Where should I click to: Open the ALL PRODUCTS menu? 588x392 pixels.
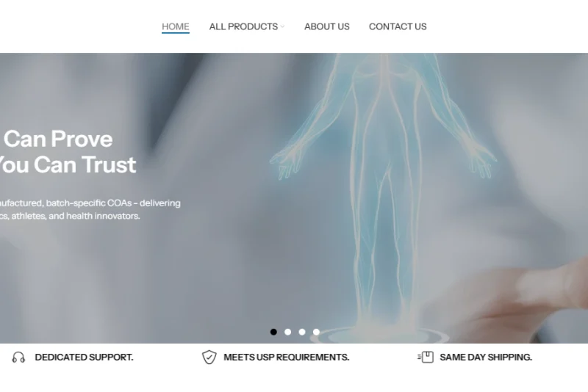tap(244, 26)
